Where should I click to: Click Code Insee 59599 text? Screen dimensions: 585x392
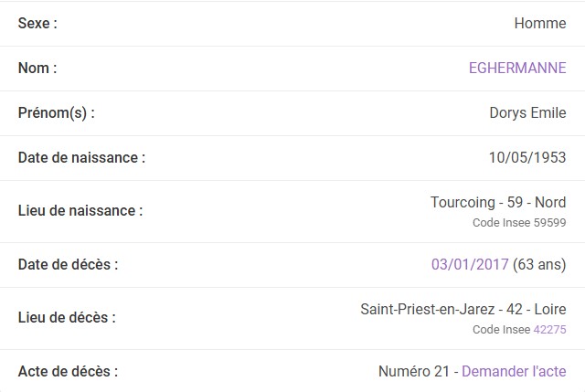coord(518,222)
